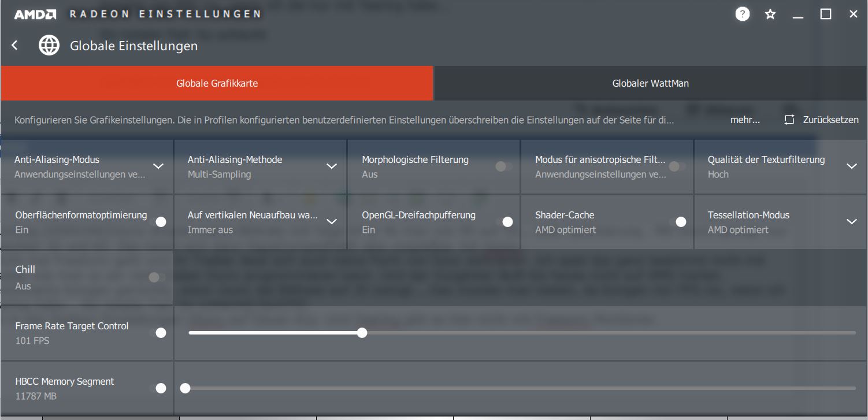Click the 101 FPS value text
This screenshot has height=420, width=868.
coord(32,341)
